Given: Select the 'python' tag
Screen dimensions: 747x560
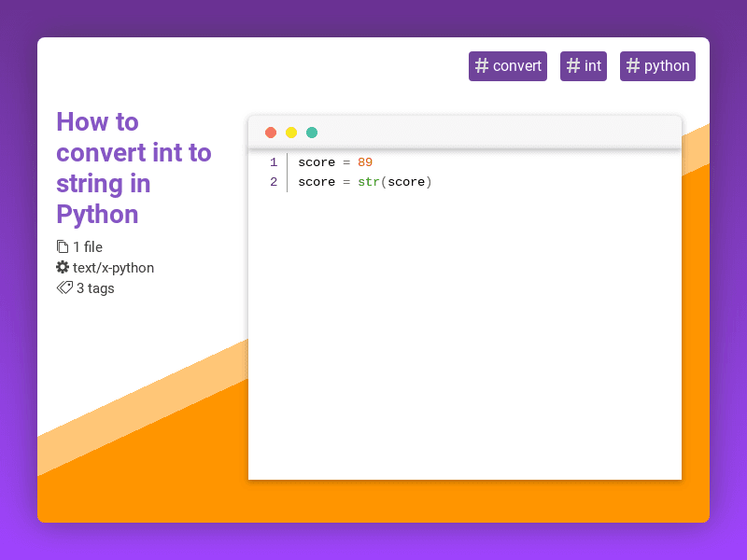Looking at the screenshot, I should click(x=657, y=66).
